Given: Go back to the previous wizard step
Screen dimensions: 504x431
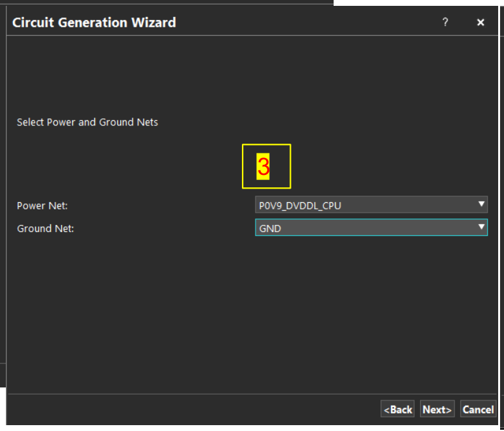Looking at the screenshot, I should 397,409.
